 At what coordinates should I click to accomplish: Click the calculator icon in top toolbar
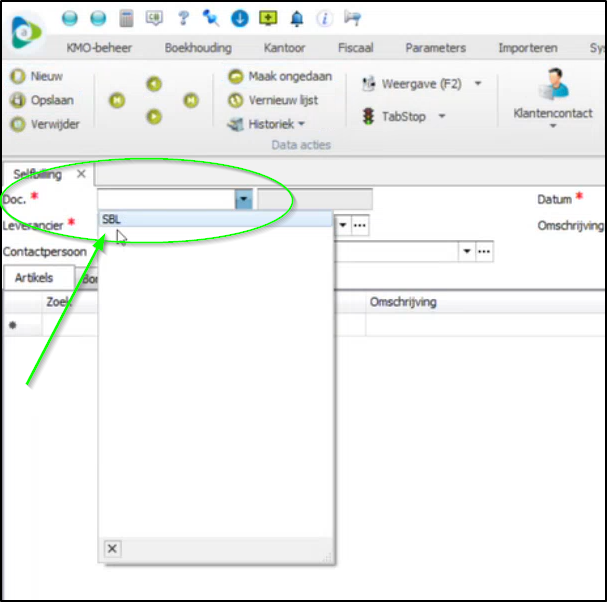click(x=126, y=18)
